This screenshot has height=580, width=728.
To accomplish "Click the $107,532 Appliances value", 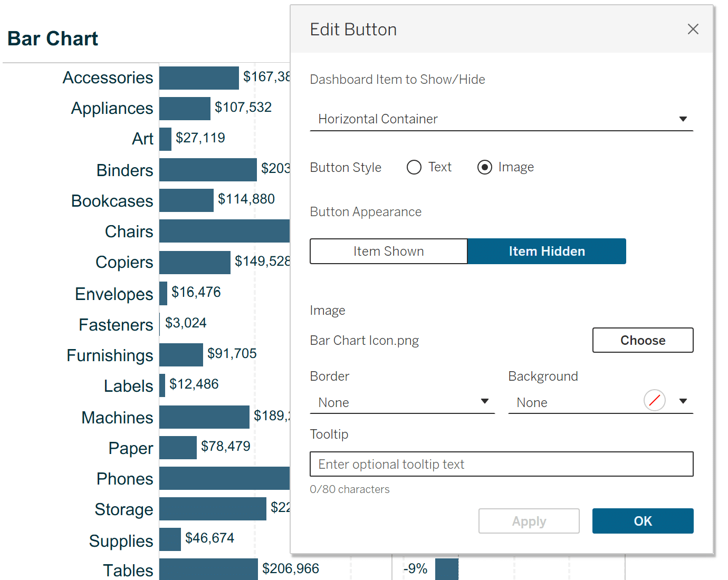I will [243, 107].
